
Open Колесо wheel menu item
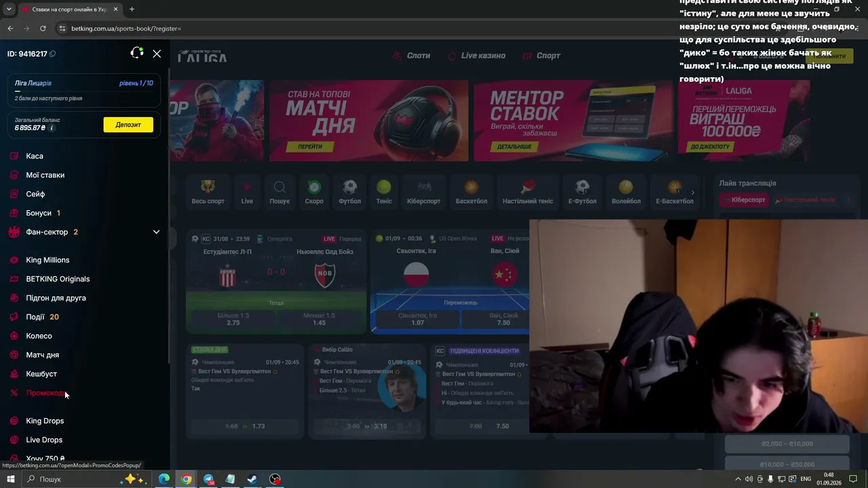pos(39,335)
